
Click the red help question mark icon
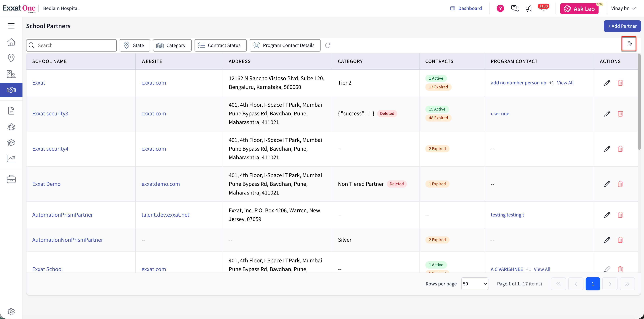500,9
